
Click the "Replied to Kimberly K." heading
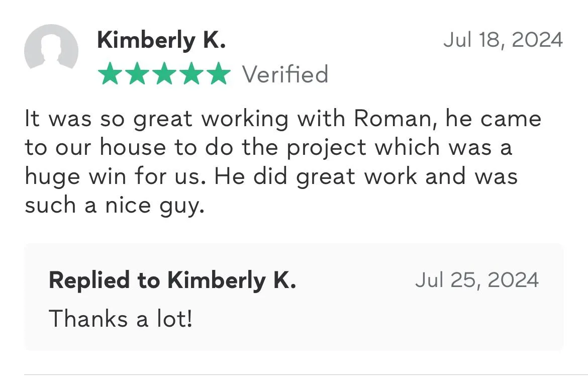pos(172,280)
